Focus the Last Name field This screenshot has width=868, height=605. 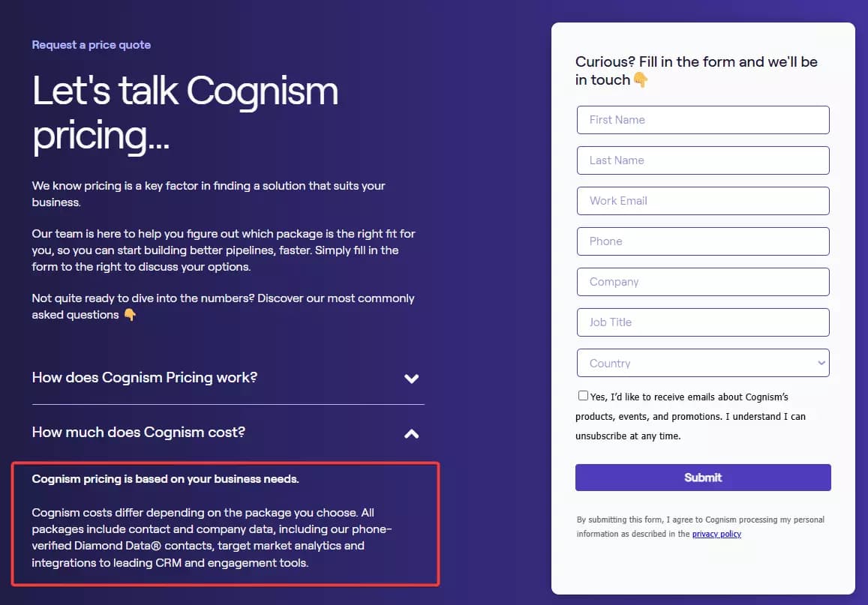(x=703, y=160)
